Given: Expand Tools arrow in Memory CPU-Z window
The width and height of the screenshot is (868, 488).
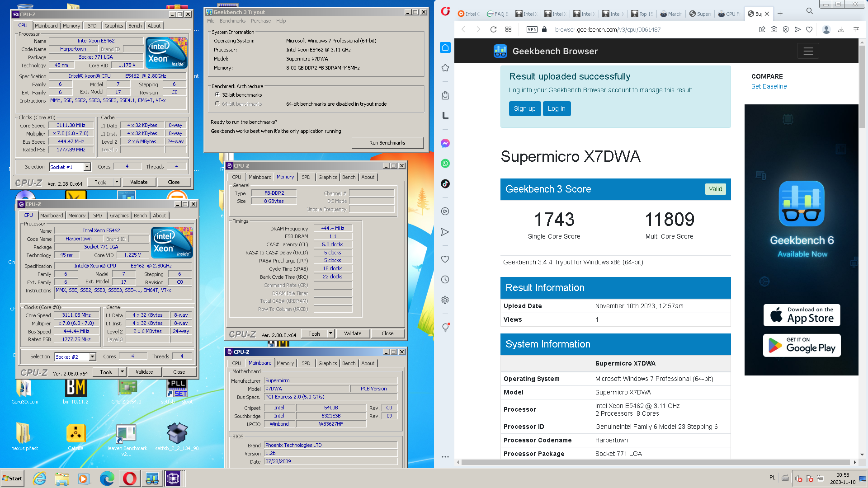Looking at the screenshot, I should tap(330, 333).
